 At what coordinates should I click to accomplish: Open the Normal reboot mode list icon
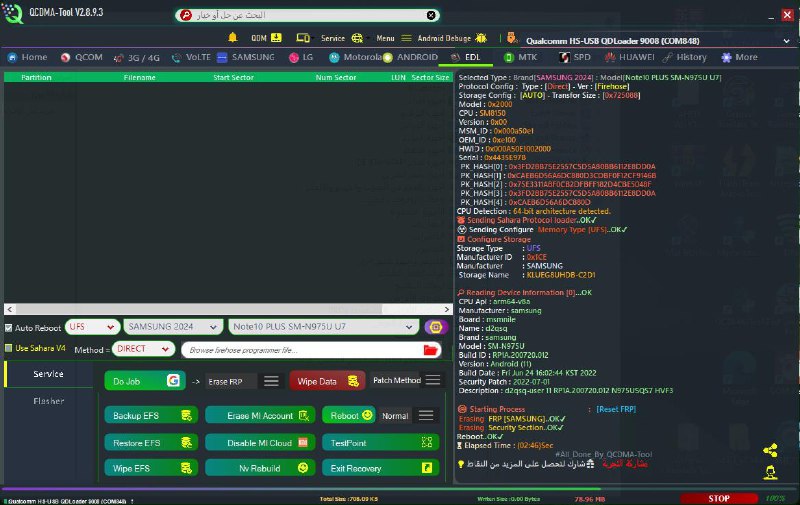coord(426,415)
